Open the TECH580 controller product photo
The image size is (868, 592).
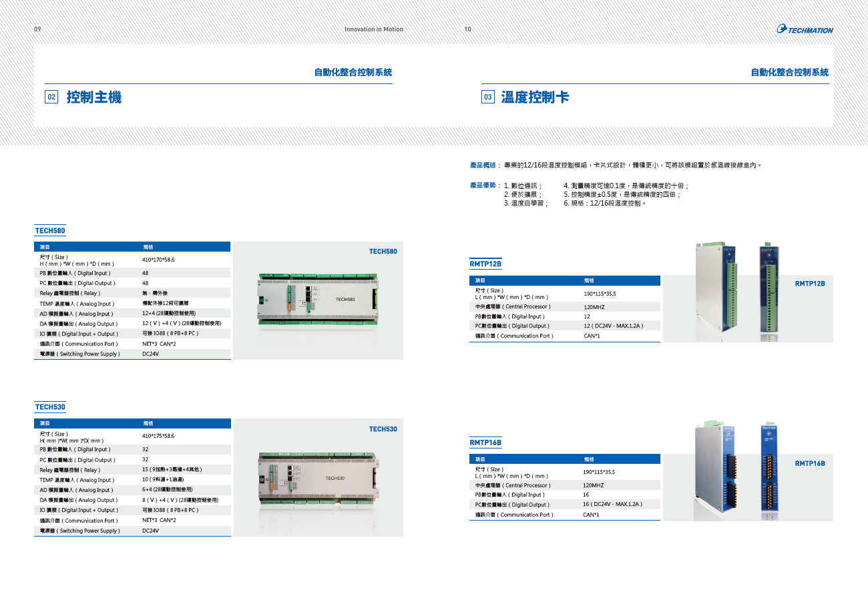click(318, 300)
